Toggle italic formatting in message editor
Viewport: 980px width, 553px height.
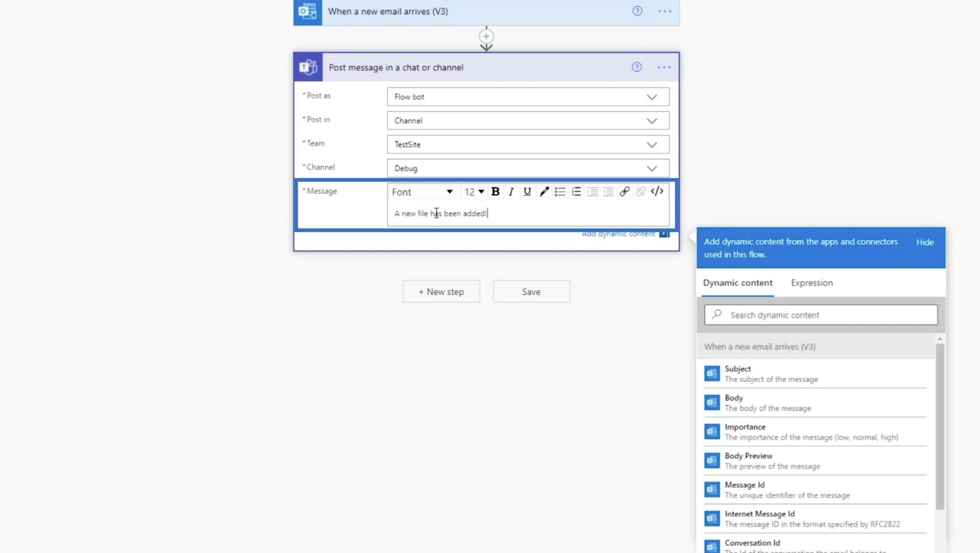[x=511, y=192]
